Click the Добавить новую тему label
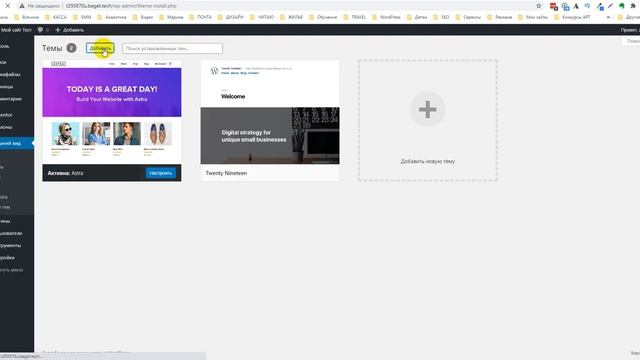Image resolution: width=640 pixels, height=360 pixels. [x=427, y=161]
